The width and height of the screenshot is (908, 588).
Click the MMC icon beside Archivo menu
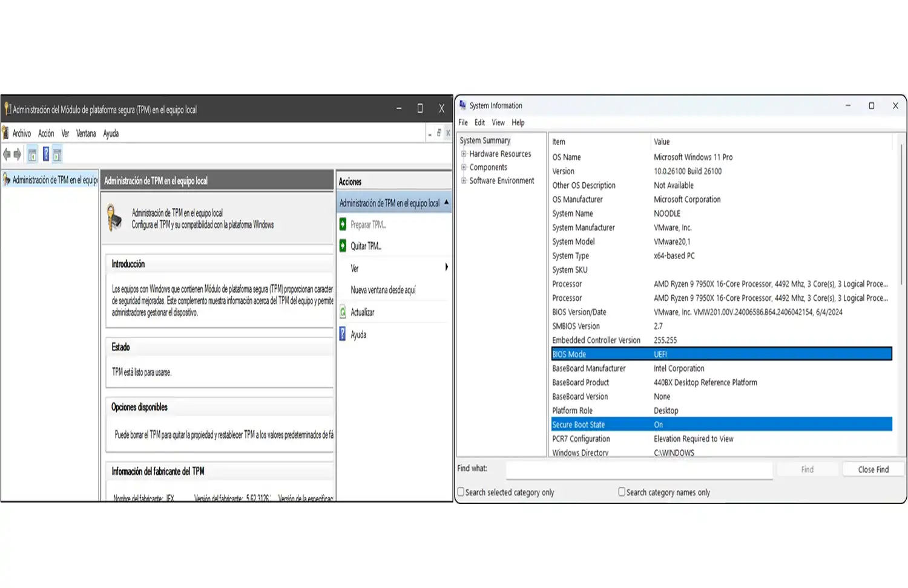point(5,133)
